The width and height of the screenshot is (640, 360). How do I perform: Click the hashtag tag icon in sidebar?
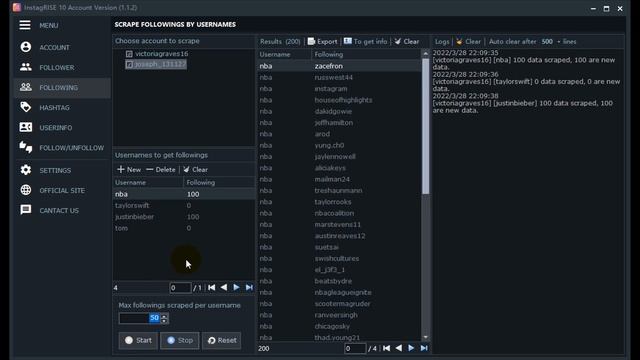[26, 107]
